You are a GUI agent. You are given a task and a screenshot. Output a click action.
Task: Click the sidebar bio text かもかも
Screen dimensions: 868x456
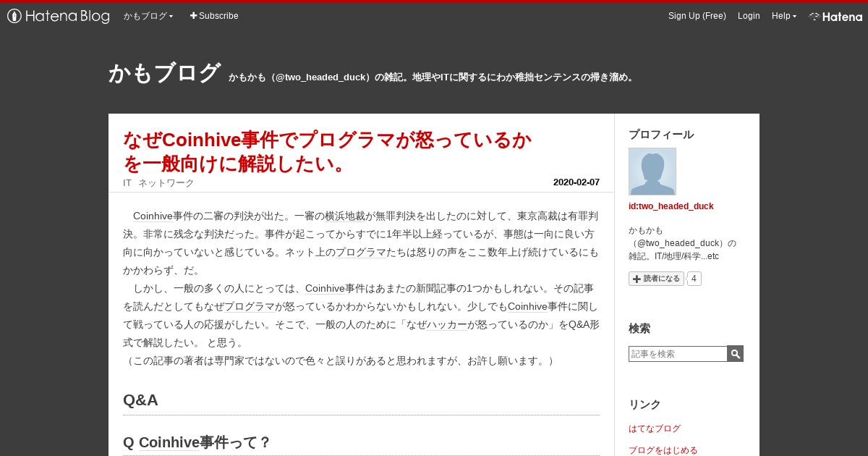click(682, 243)
